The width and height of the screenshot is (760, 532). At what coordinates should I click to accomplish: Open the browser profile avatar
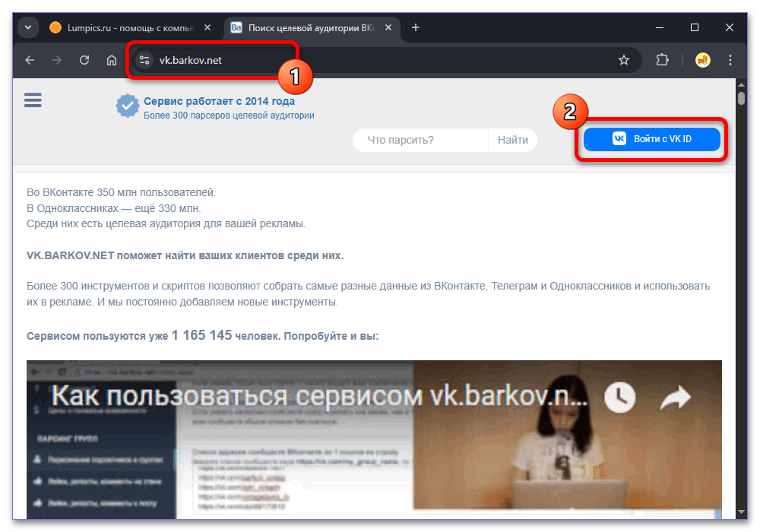point(703,60)
